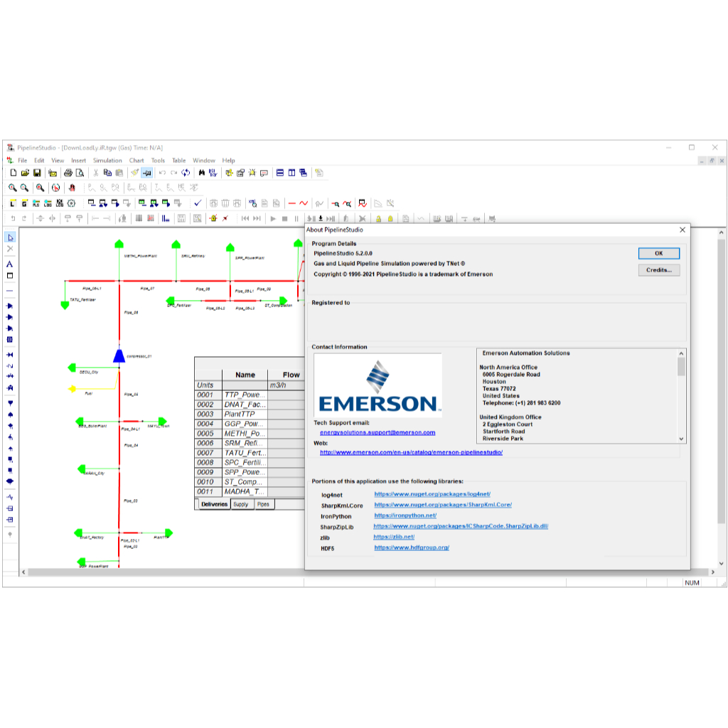Open the Credits... button
Screen dimensions: 728x728
tap(659, 270)
